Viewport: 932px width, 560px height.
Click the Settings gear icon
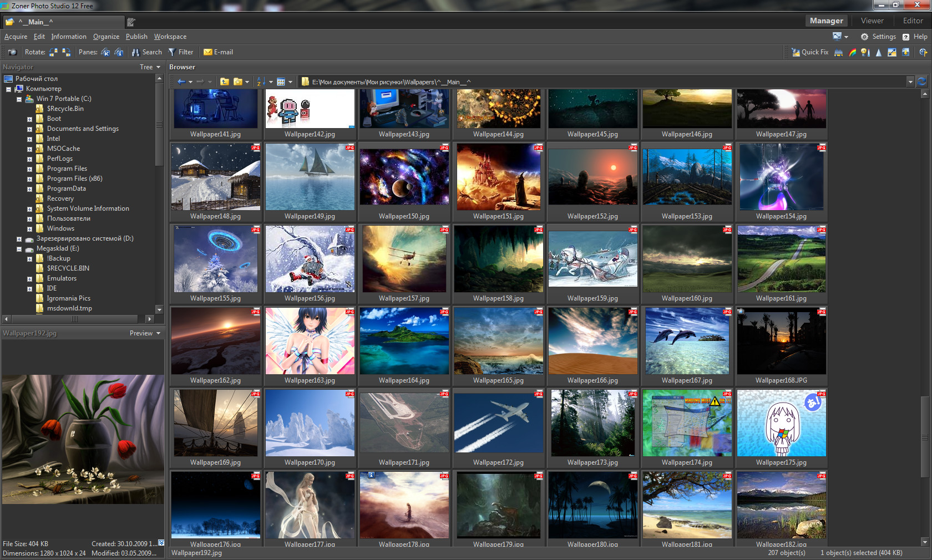[x=864, y=37]
